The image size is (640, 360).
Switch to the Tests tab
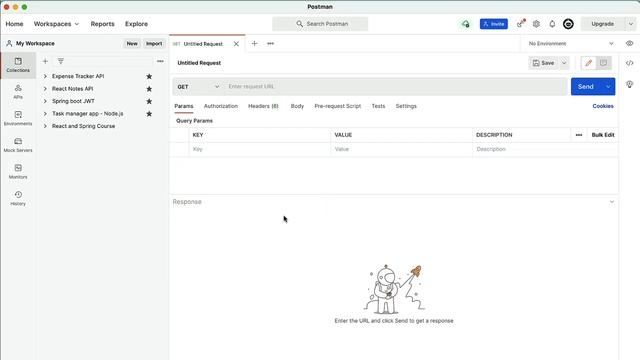378,106
